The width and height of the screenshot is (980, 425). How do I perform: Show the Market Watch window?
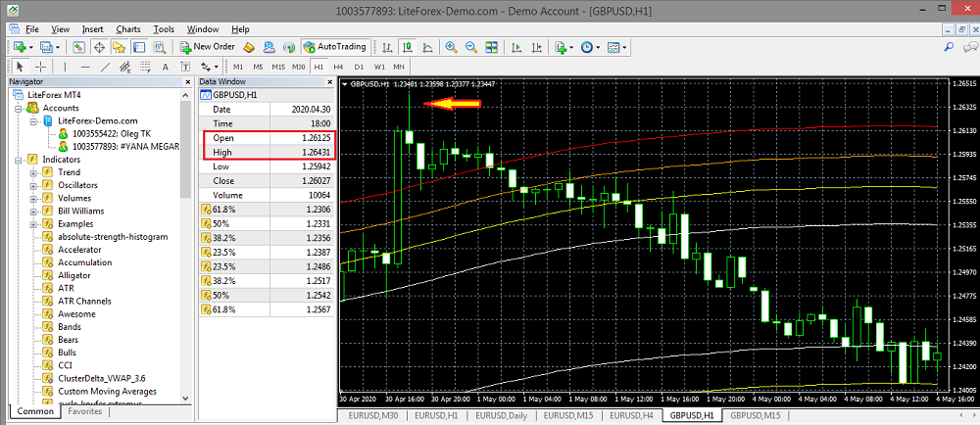pos(78,47)
